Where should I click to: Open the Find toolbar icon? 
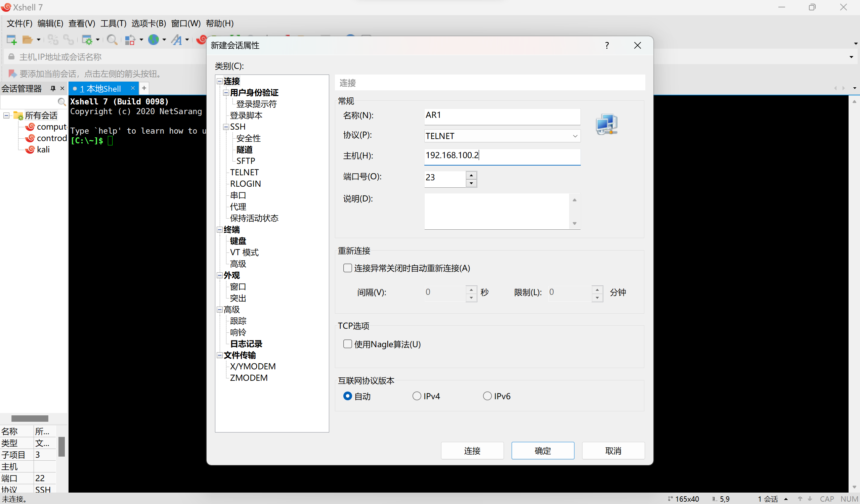113,40
